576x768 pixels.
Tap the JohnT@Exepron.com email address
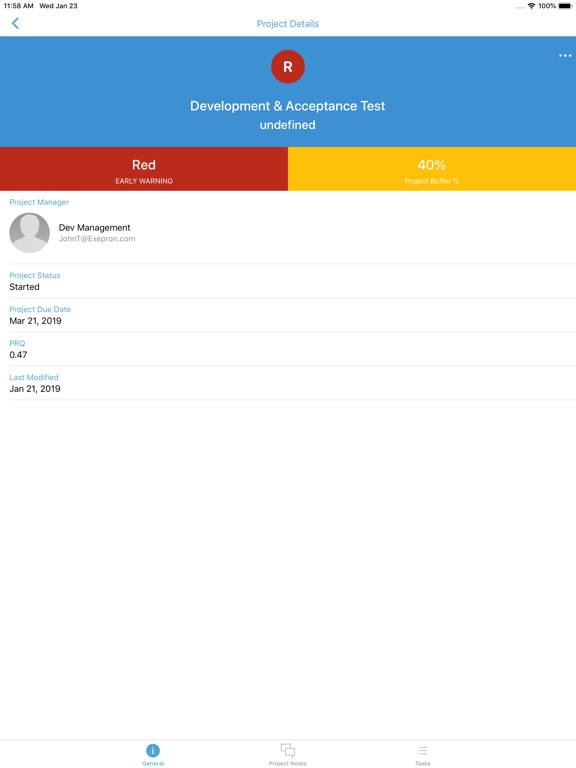[x=97, y=239]
